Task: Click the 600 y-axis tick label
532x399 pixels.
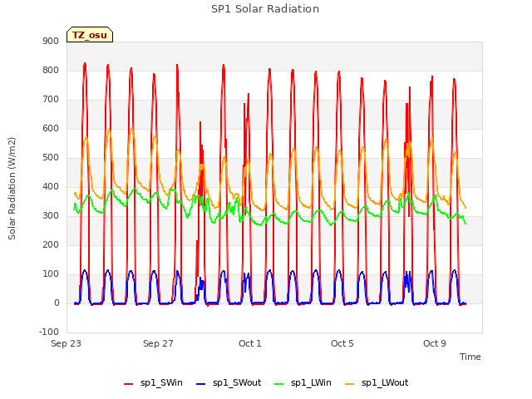Action: pyautogui.click(x=51, y=128)
